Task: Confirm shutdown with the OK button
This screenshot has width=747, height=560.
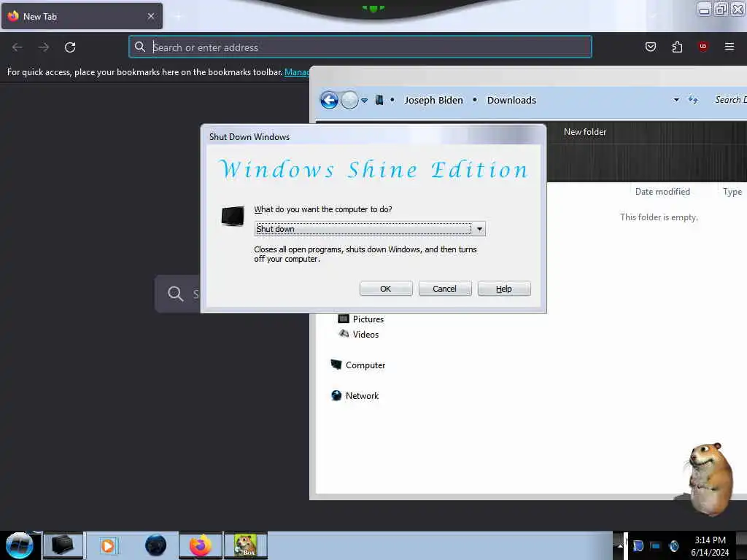Action: [385, 289]
